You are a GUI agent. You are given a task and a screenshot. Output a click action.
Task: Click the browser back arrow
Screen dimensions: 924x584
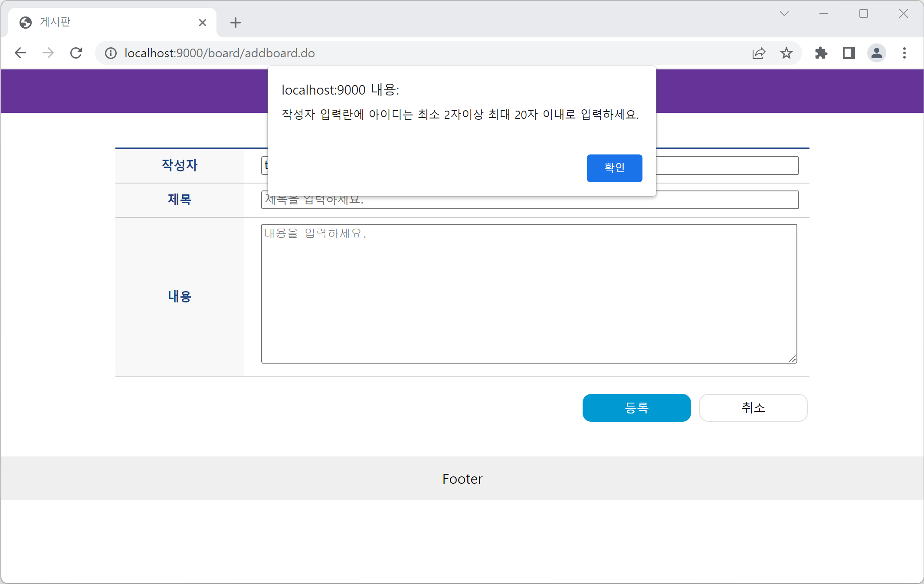click(x=20, y=53)
